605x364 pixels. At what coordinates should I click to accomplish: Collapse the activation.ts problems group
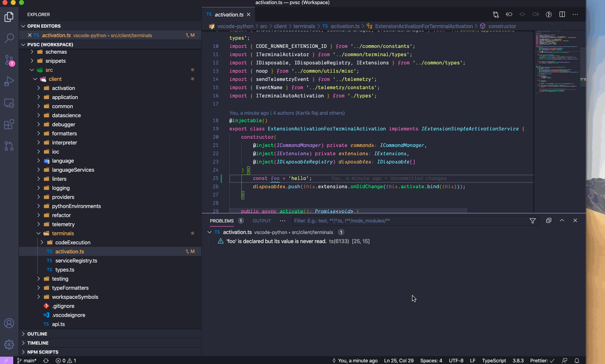[210, 232]
